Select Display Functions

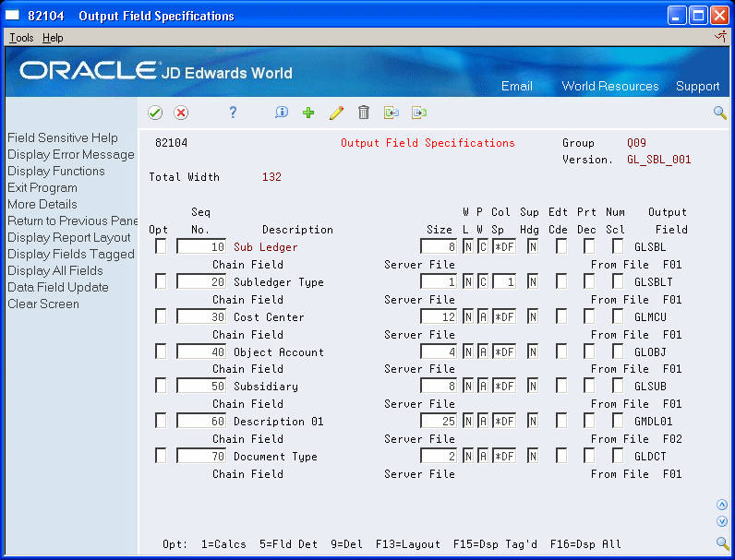56,171
